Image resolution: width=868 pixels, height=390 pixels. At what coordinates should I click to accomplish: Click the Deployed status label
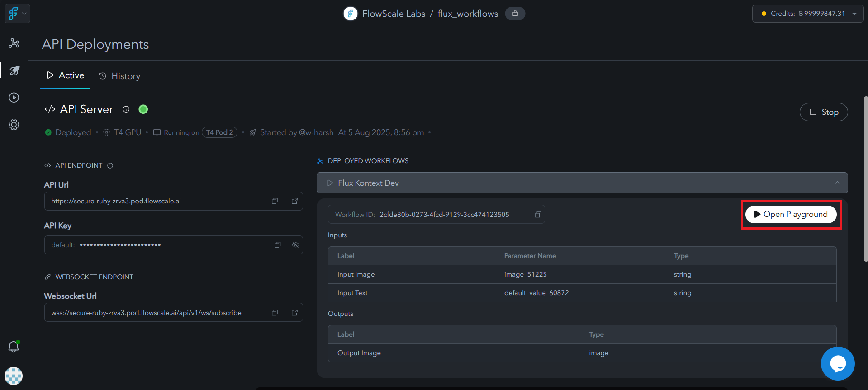tap(73, 132)
